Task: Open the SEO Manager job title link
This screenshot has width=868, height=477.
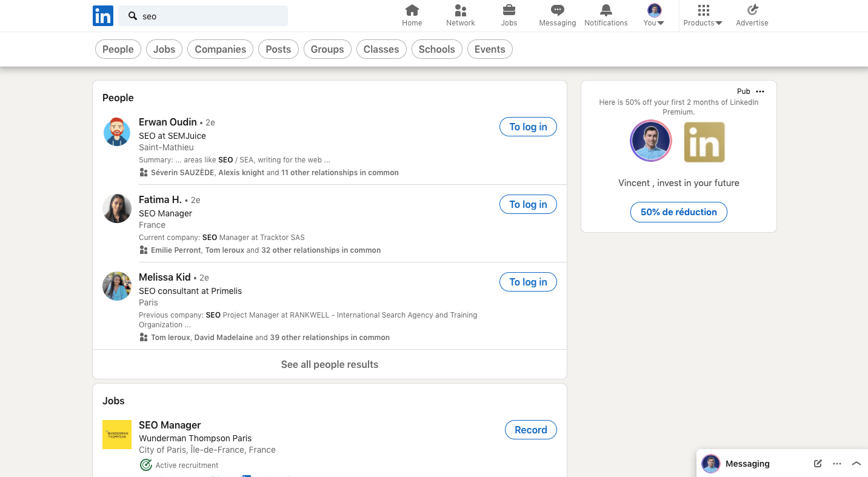Action: coord(170,425)
